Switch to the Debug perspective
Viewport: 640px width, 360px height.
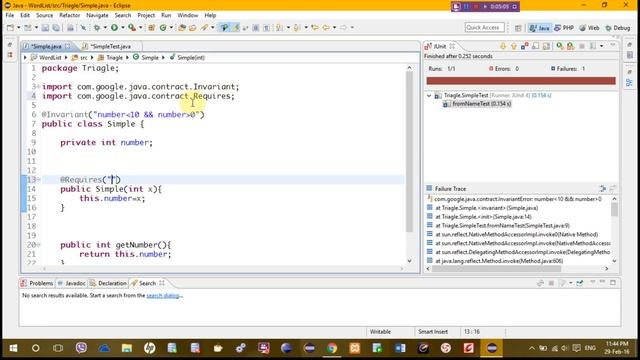pyautogui.click(x=618, y=28)
